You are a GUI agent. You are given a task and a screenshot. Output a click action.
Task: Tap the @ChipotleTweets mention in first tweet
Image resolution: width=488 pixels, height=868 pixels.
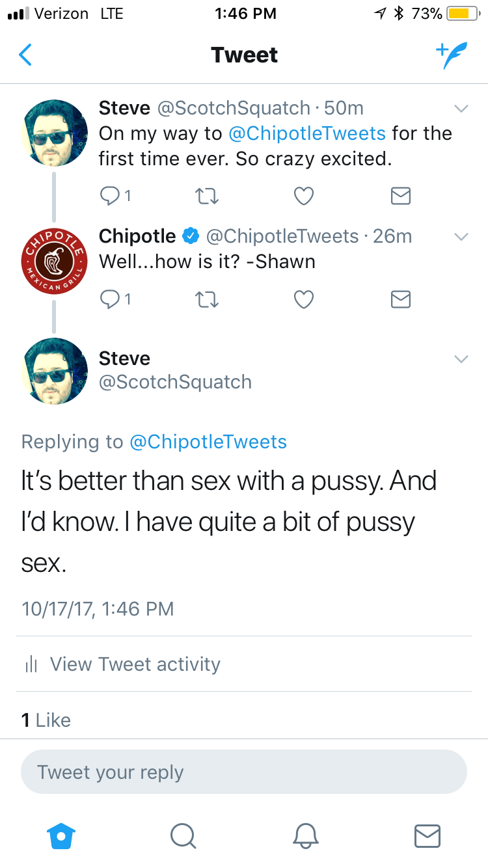(x=307, y=133)
